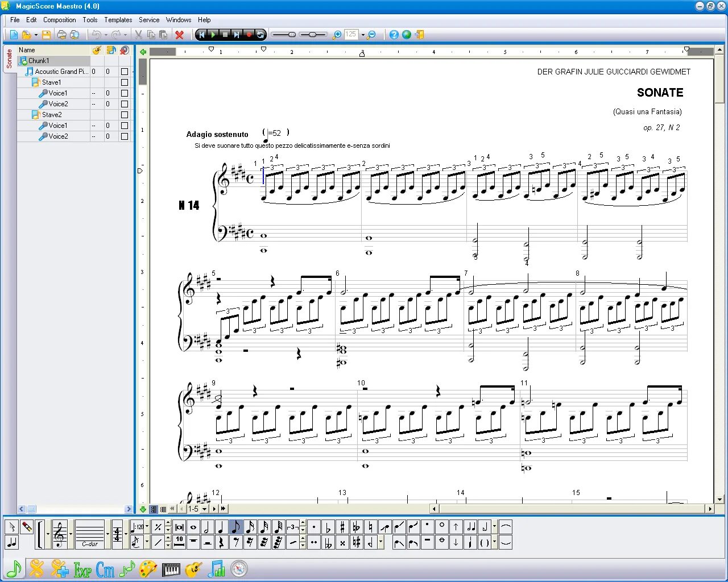Add a double augmentation dot
Image resolution: width=728 pixels, height=582 pixels.
[313, 542]
